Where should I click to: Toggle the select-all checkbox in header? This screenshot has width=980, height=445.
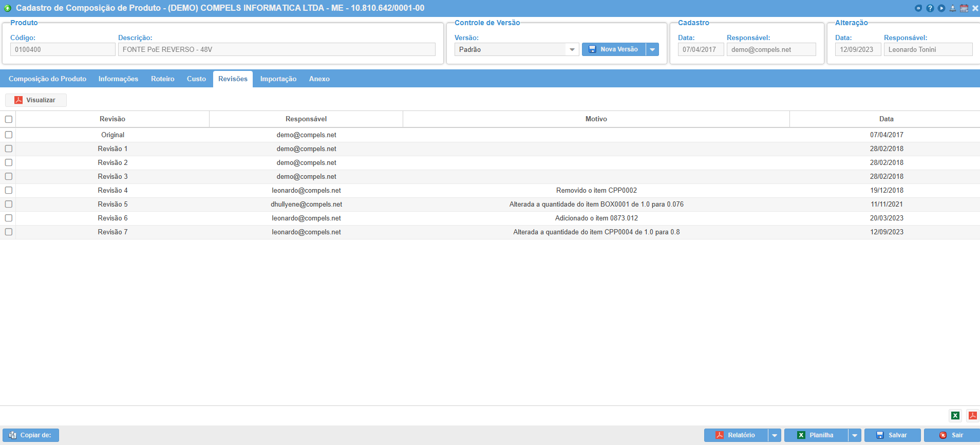[9, 119]
